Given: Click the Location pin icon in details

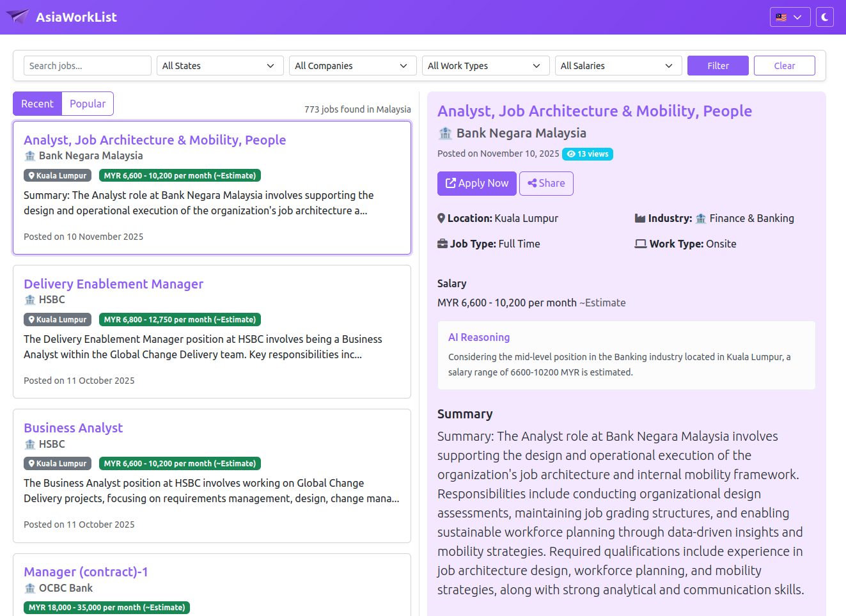Looking at the screenshot, I should point(441,218).
